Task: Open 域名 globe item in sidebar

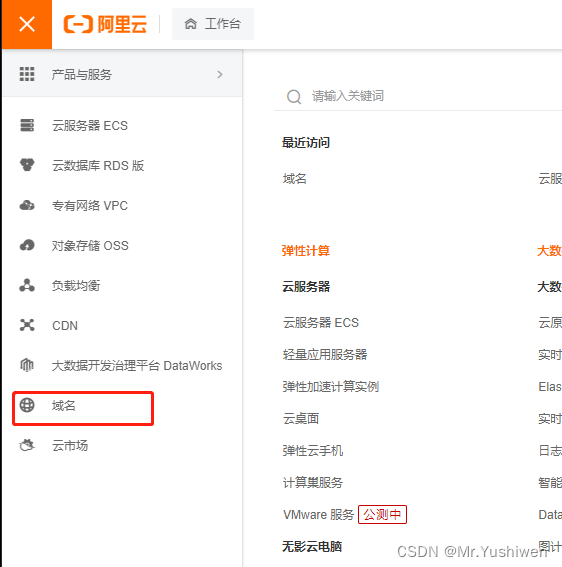Action: (x=83, y=408)
